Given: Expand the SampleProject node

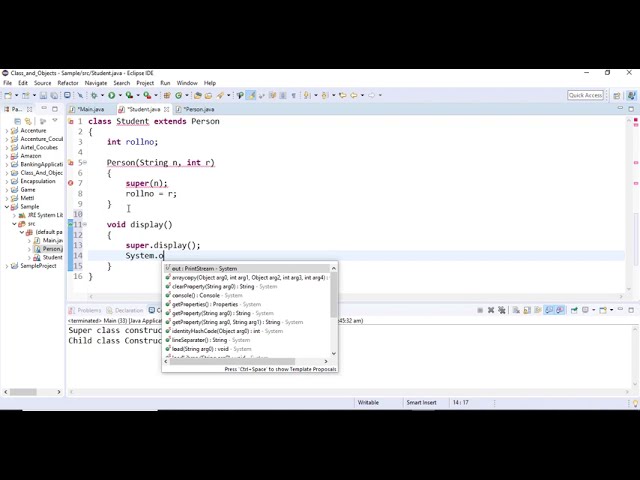Looking at the screenshot, I should coord(7,266).
